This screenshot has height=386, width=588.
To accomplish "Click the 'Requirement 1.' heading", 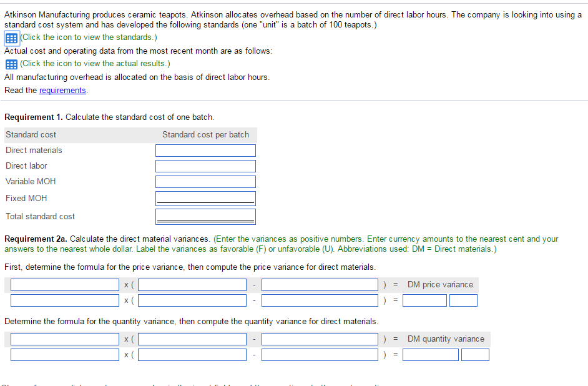I will pyautogui.click(x=33, y=117).
